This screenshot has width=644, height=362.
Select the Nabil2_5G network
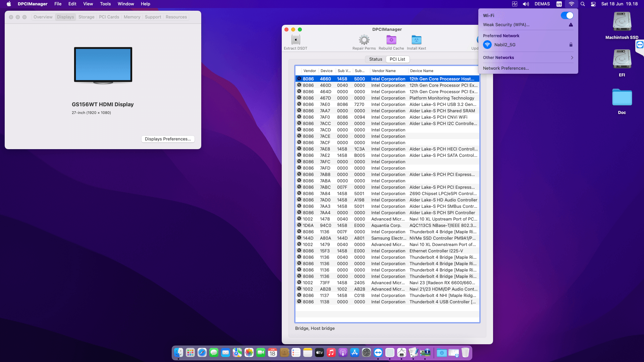tap(528, 45)
